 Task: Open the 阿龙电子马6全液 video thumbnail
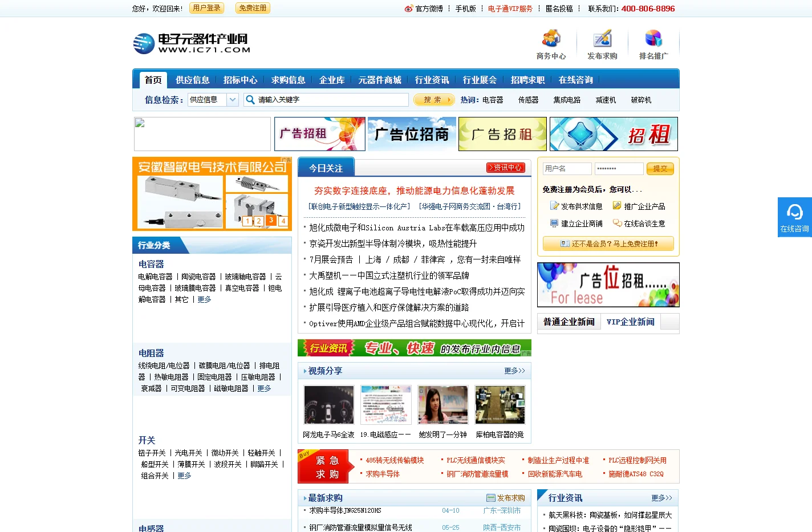point(329,405)
